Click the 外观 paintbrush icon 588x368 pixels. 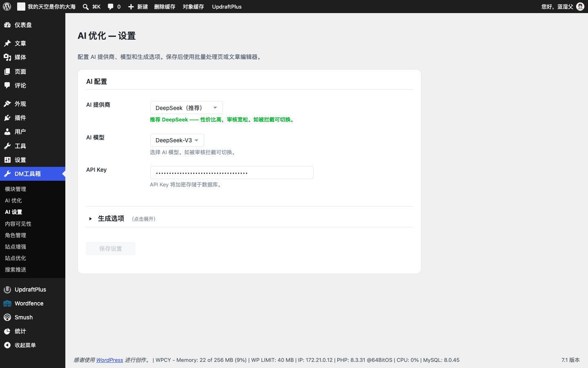click(7, 104)
